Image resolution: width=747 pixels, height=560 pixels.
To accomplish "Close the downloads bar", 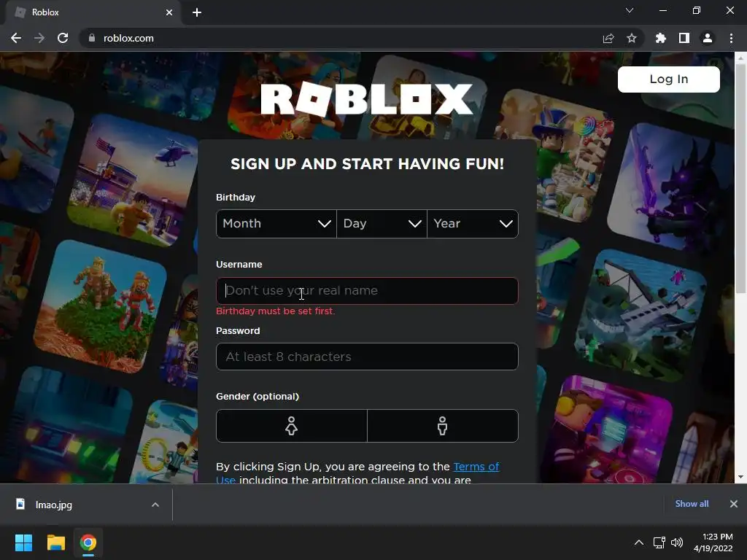I will click(734, 504).
